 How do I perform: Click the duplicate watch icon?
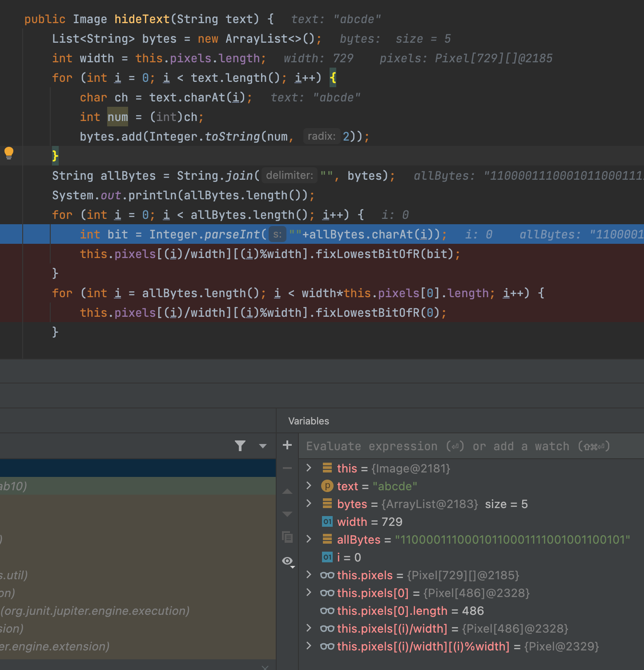287,537
